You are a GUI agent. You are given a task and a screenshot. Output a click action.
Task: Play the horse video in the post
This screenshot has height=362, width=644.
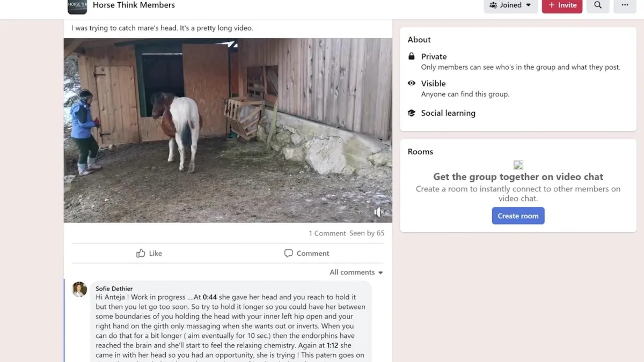(228, 130)
